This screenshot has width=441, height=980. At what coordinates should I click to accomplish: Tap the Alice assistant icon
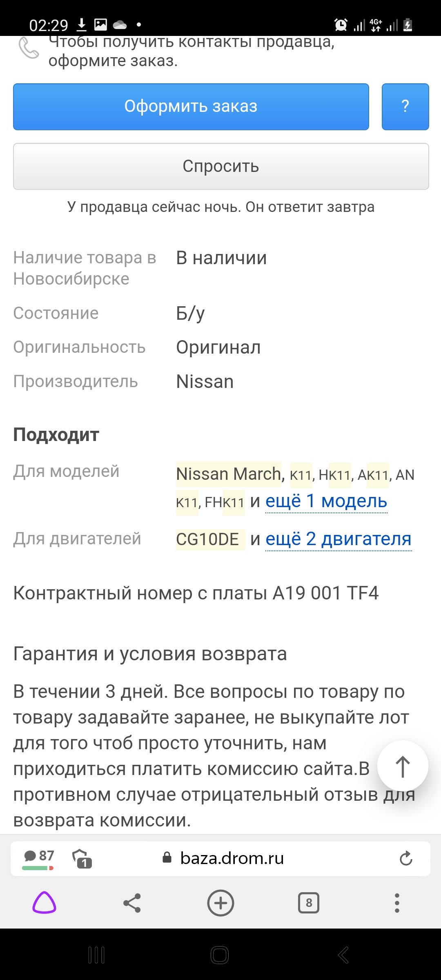44,903
